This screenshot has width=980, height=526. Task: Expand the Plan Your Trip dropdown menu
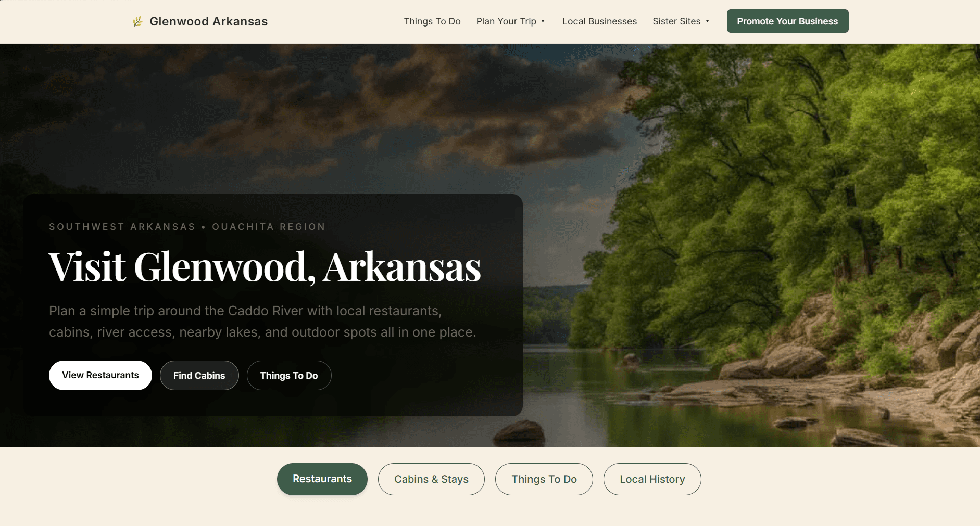511,21
